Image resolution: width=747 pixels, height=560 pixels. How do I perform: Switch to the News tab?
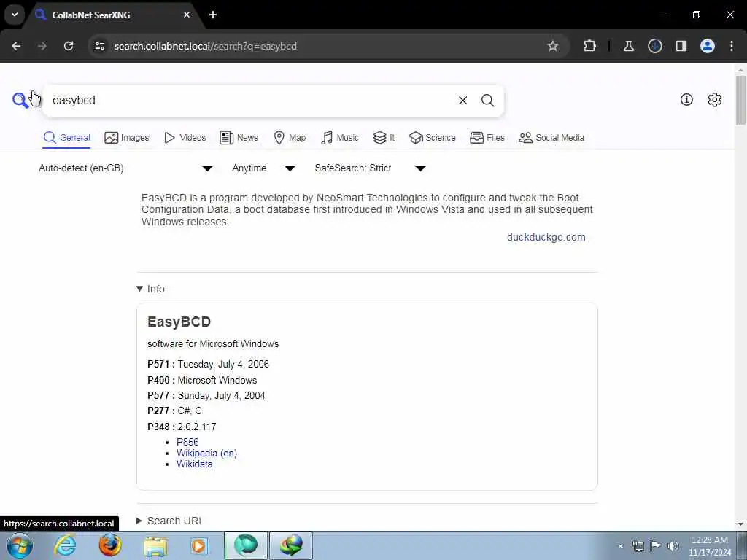point(239,138)
